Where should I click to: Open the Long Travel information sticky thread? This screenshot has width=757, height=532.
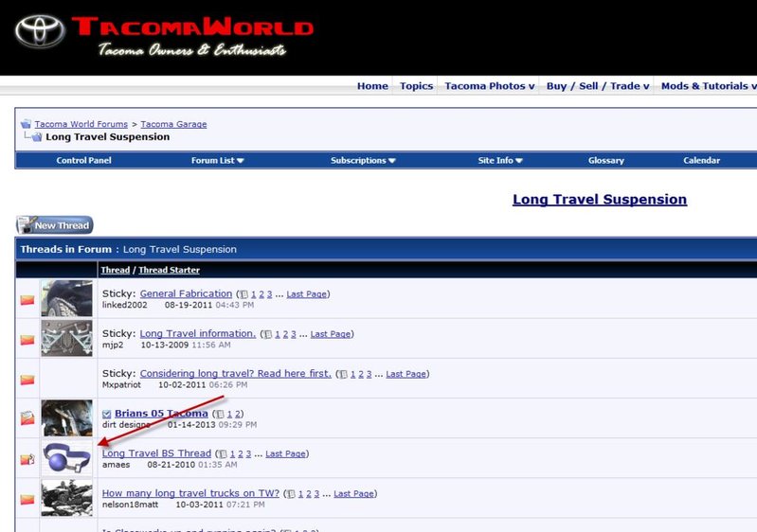coord(198,333)
